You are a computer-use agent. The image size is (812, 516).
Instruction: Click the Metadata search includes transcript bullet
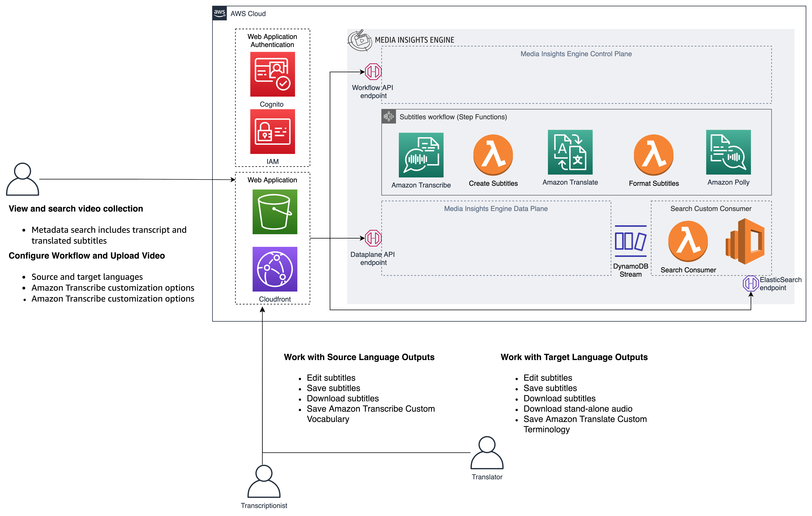click(109, 235)
